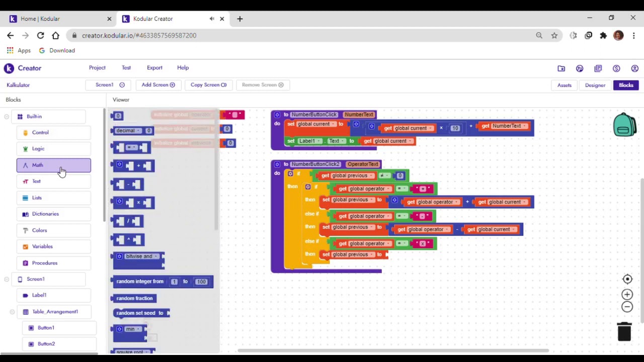
Task: Select the Logic blocks category
Action: pyautogui.click(x=54, y=149)
